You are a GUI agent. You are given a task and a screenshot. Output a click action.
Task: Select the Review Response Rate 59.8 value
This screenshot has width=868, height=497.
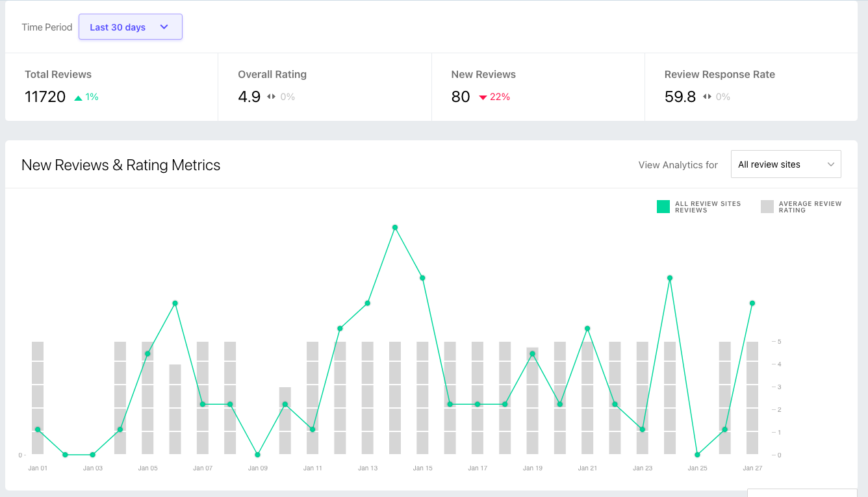tap(680, 97)
